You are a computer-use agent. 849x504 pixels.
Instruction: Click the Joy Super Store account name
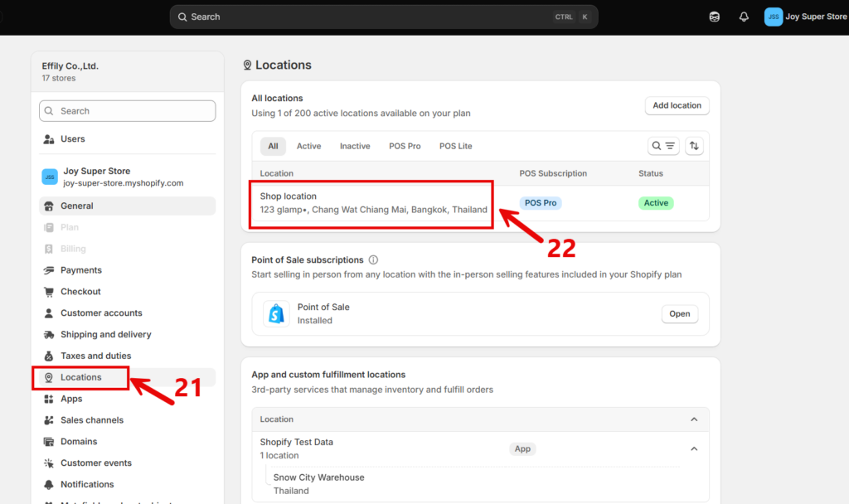pos(816,17)
